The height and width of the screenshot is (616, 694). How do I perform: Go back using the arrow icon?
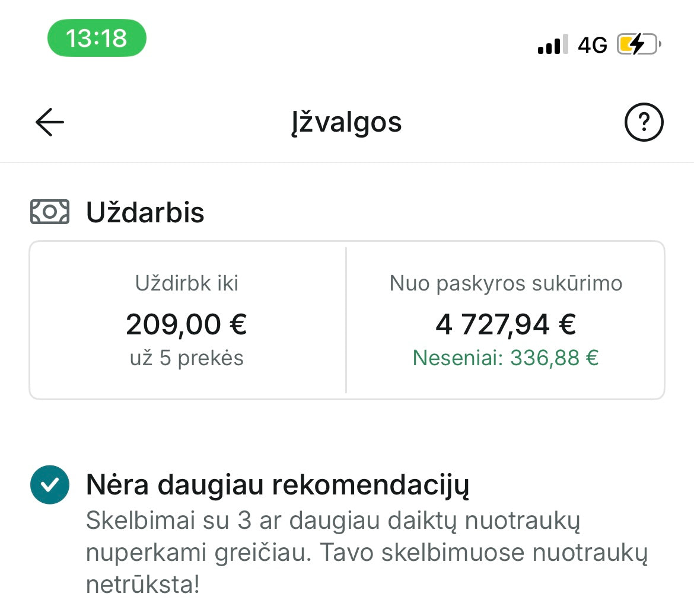(50, 122)
